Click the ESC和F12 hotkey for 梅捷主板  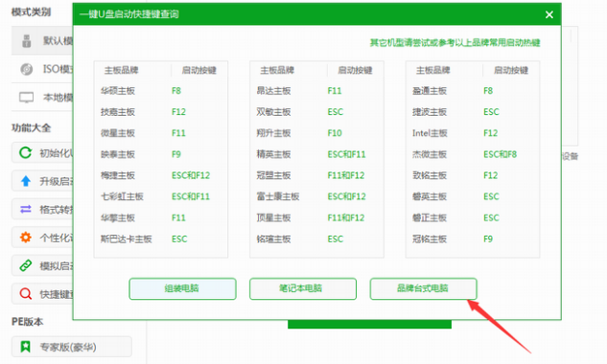click(x=191, y=175)
